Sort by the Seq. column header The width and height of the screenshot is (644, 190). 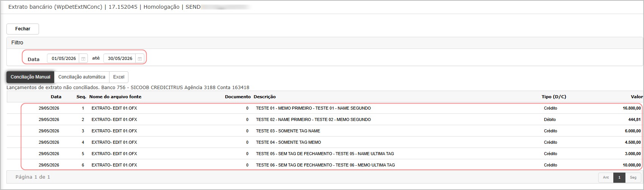(81, 97)
